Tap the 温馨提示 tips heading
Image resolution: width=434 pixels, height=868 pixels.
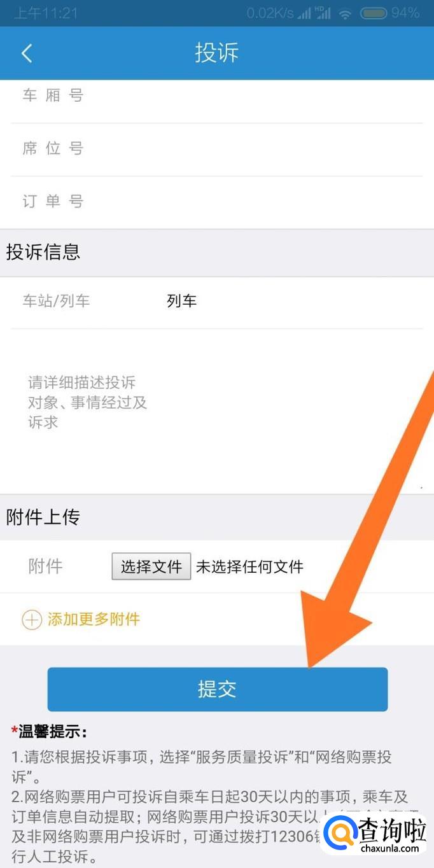point(49,732)
